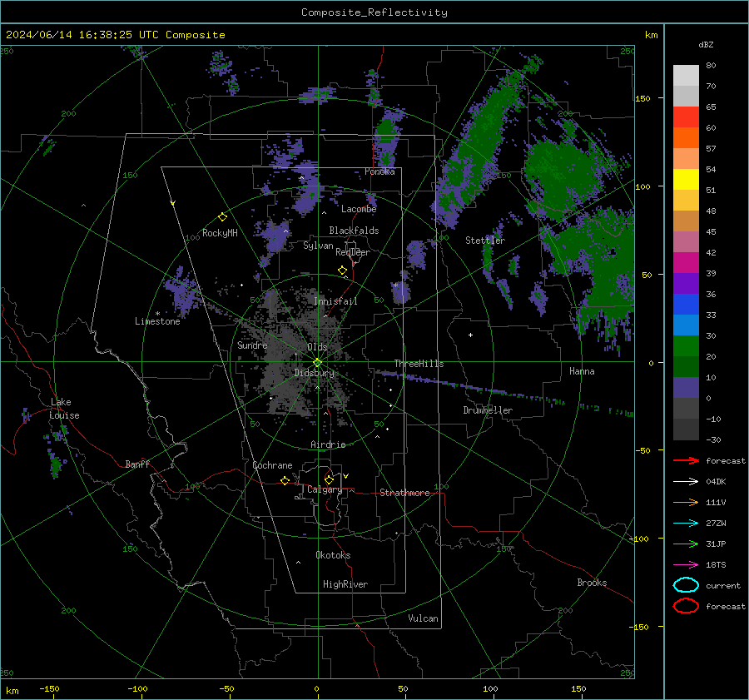Click the Innisfail city label

tap(335, 301)
